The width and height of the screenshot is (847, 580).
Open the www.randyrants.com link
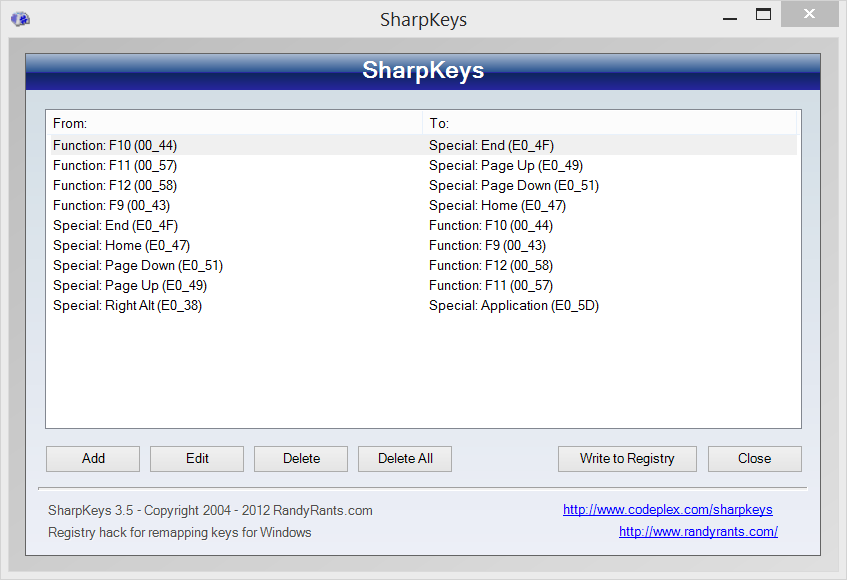pos(698,532)
